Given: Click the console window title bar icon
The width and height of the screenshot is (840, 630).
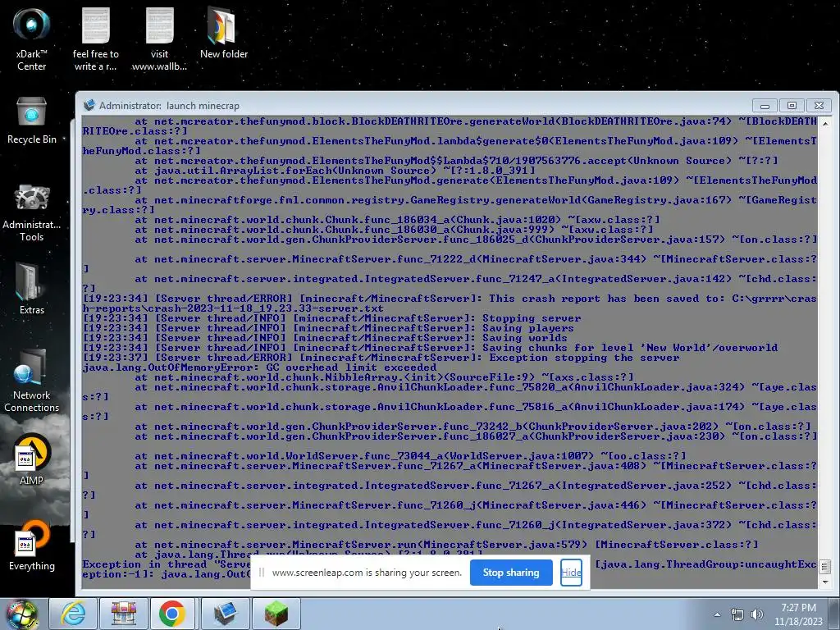Looking at the screenshot, I should (89, 105).
